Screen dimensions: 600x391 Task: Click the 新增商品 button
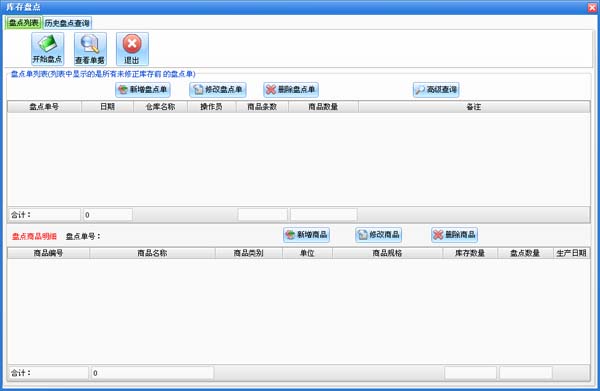tap(307, 235)
